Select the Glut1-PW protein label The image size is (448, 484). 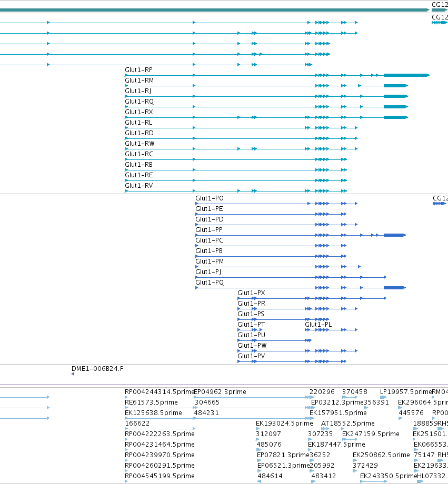[x=252, y=345]
